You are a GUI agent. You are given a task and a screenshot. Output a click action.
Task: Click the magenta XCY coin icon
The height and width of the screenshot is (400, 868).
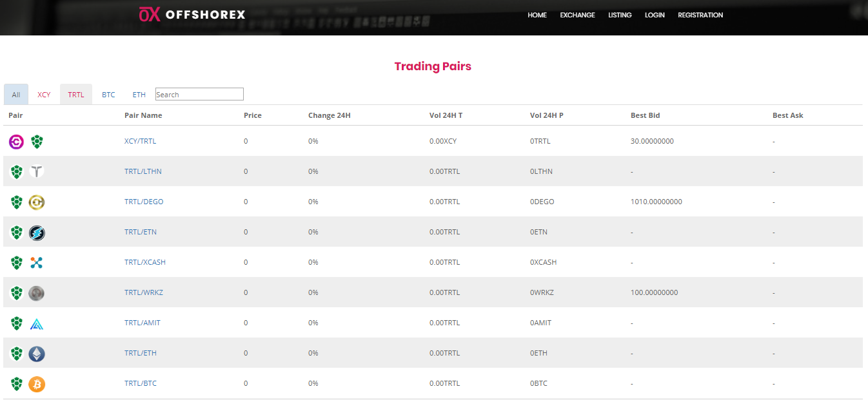[x=17, y=142]
